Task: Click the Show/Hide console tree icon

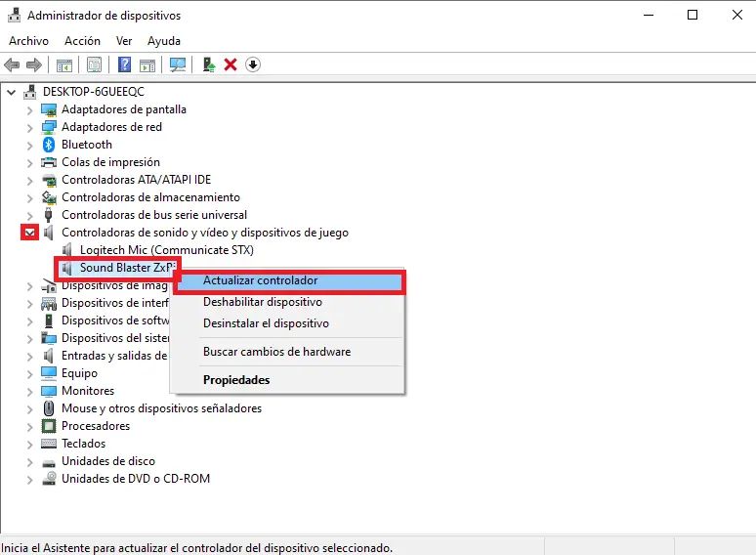Action: pos(64,64)
